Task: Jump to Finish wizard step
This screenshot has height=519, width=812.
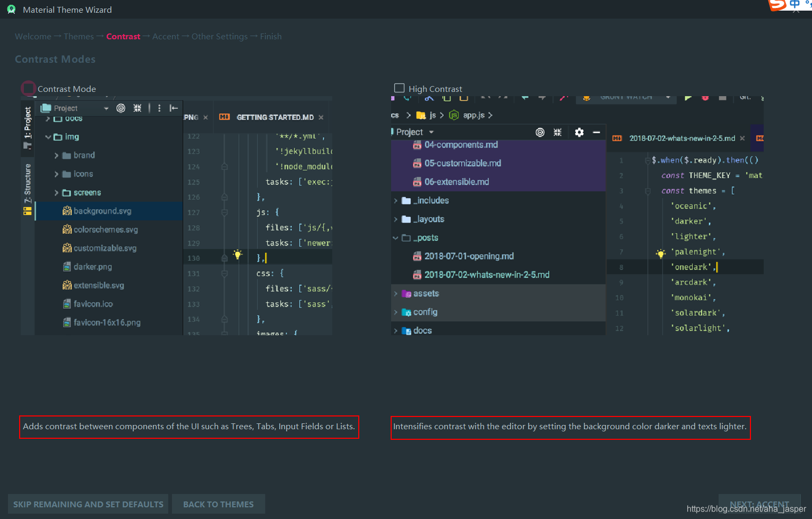Action: coord(271,37)
